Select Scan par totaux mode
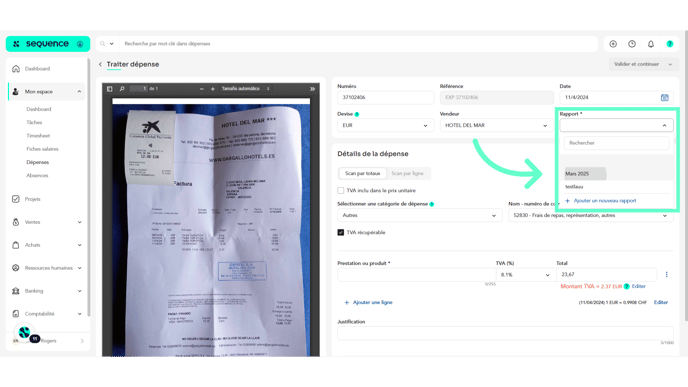The width and height of the screenshot is (688, 387). (362, 173)
